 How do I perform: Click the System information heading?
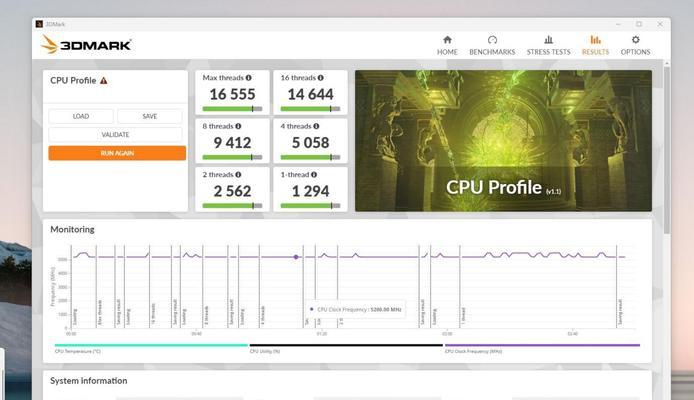[x=89, y=381]
